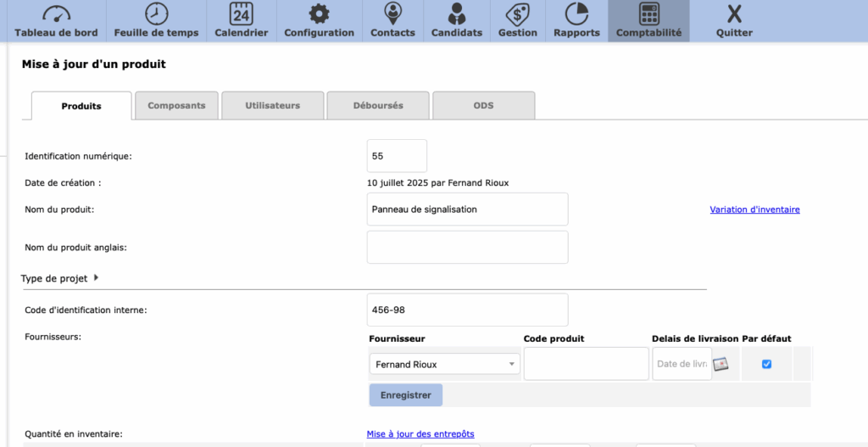Switch to the Composants tab
This screenshot has width=868, height=447.
pyautogui.click(x=176, y=106)
